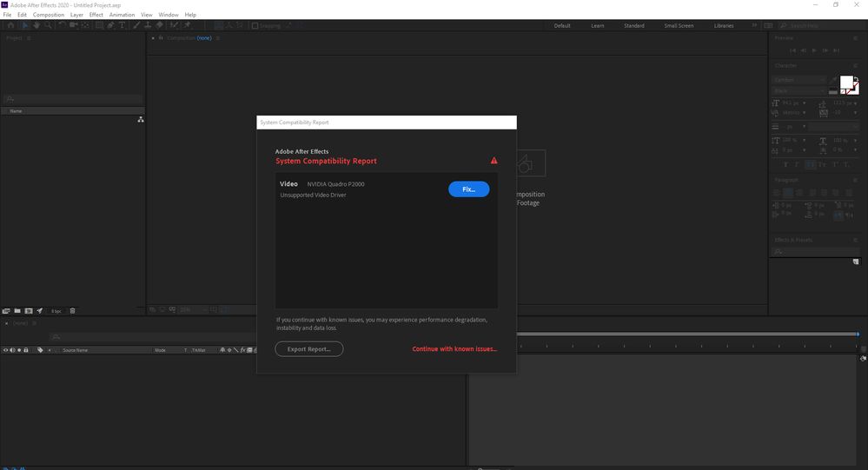Click the After Effects app logo icon
This screenshot has width=868, height=470.
coord(4,4)
